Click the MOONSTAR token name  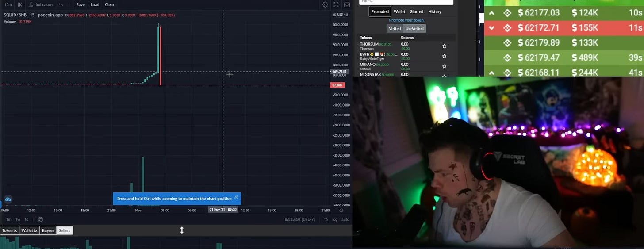[370, 74]
